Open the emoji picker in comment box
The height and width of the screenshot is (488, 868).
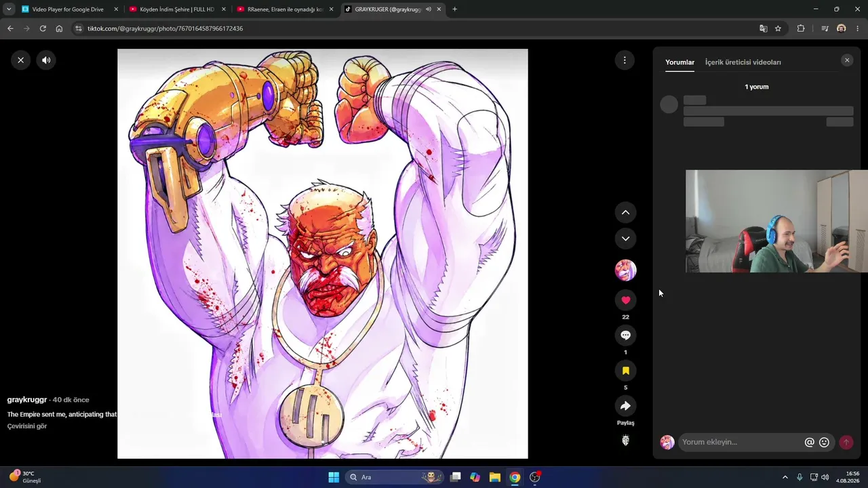pyautogui.click(x=824, y=442)
